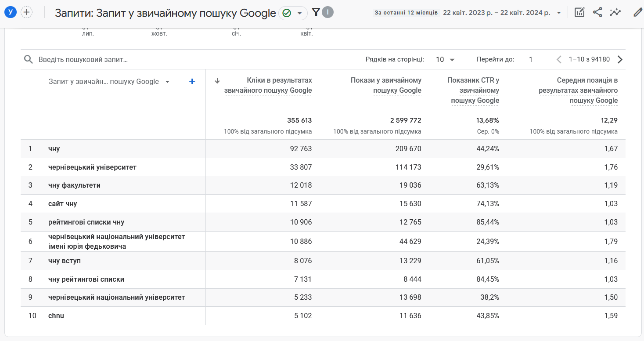644x341 pixels.
Task: Edit report with the pencil icon
Action: 637,12
